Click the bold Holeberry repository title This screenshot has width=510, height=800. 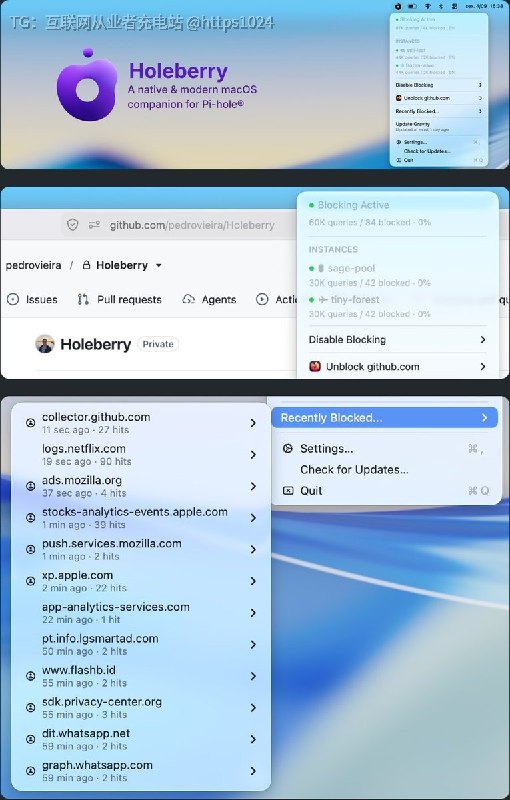pos(95,344)
